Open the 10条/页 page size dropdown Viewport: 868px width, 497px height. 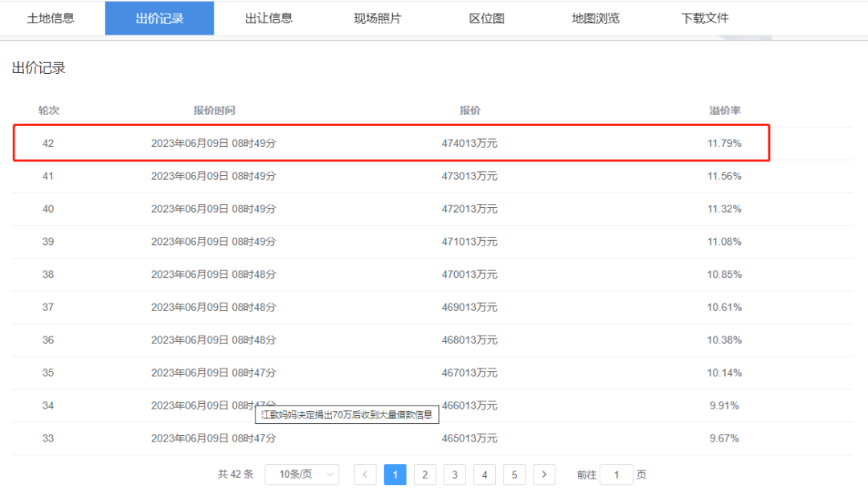point(301,475)
